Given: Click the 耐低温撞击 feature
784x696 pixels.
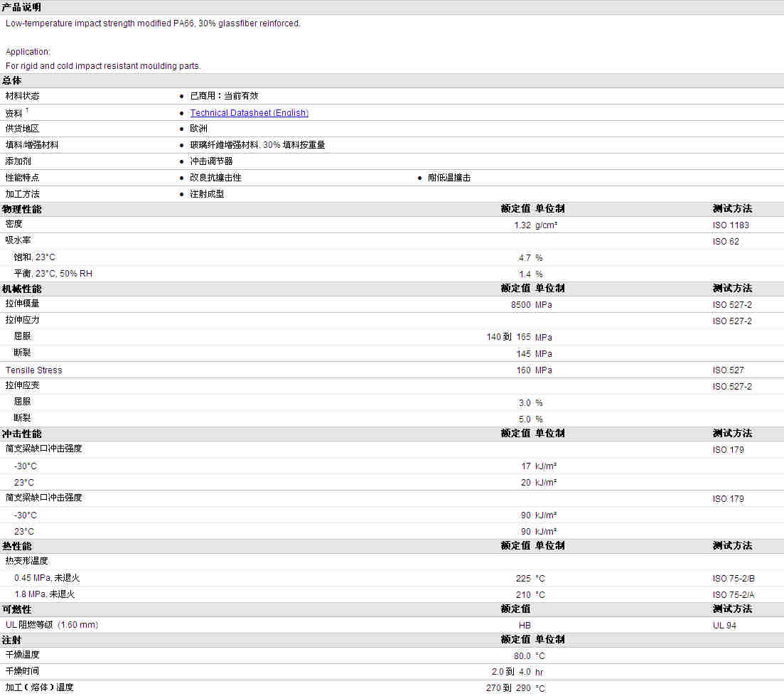Looking at the screenshot, I should click(x=449, y=178).
